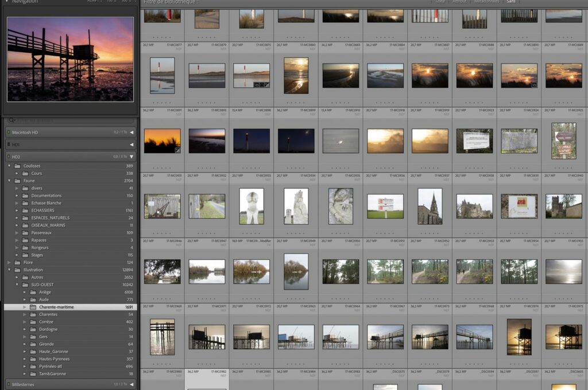Select the 17-MC0955 silver sea thumbnail
This screenshot has width=588, height=390.
coord(564,272)
